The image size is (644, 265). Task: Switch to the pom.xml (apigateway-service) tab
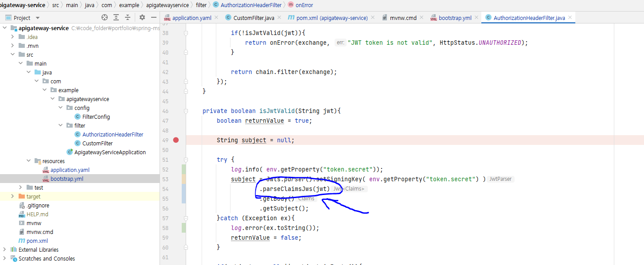332,18
